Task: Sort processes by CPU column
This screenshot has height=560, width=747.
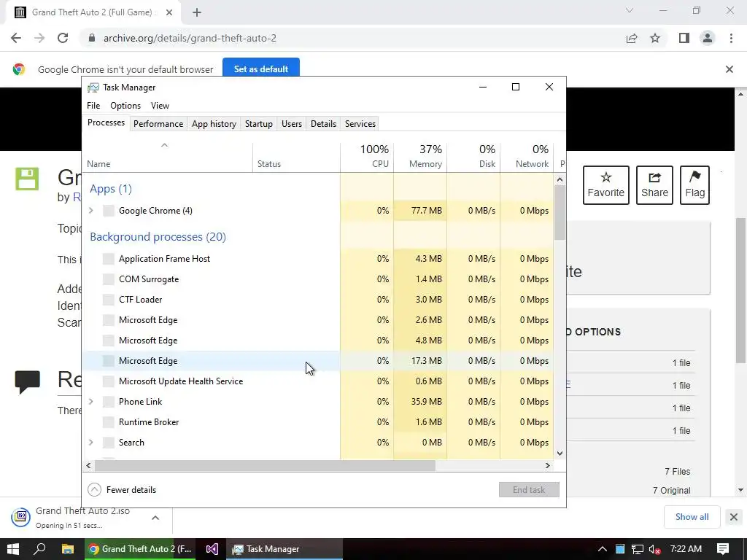Action: click(368, 156)
